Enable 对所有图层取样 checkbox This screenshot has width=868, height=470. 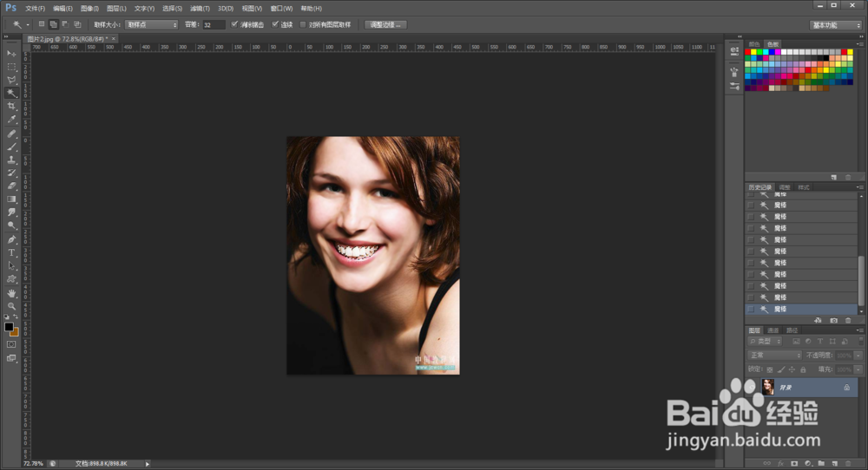coord(302,24)
